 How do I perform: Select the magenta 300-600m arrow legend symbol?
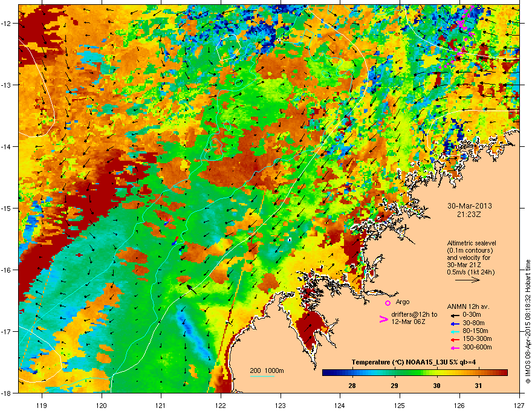(455, 348)
